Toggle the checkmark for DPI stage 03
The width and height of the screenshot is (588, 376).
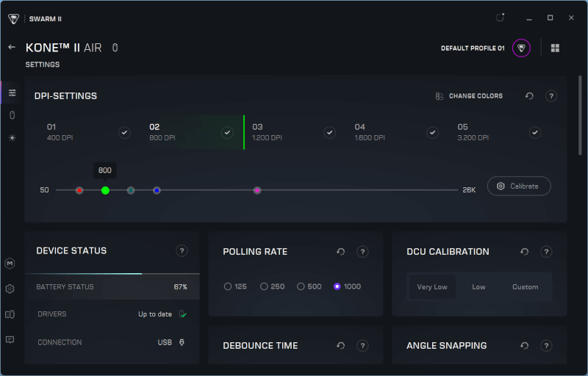pyautogui.click(x=329, y=133)
